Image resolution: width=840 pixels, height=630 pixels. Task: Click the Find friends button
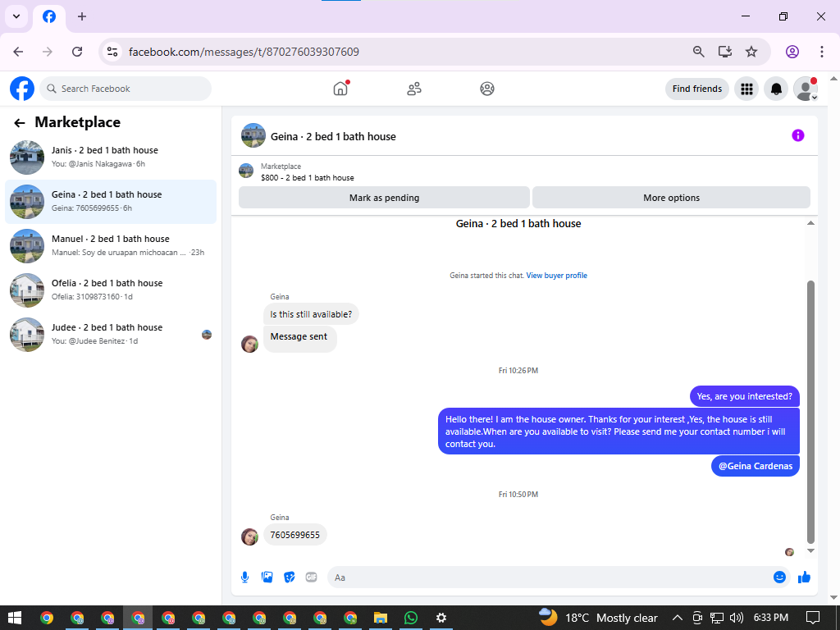point(697,89)
